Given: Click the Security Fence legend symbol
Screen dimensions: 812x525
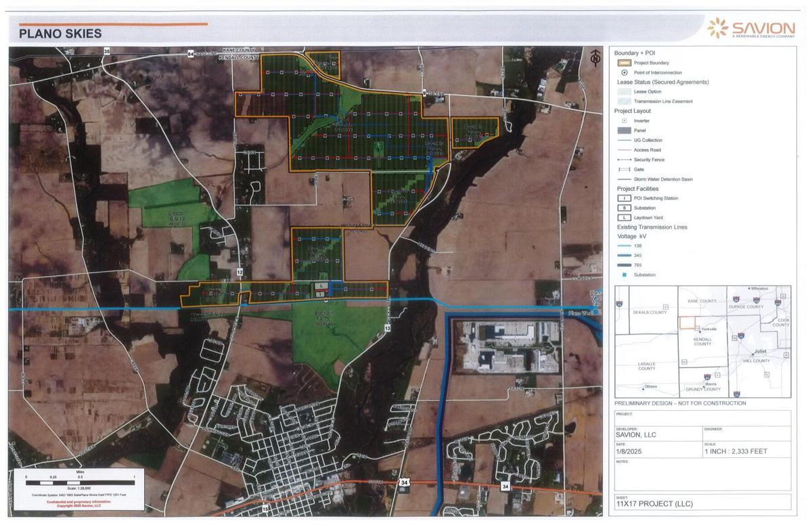Looking at the screenshot, I should pyautogui.click(x=624, y=160).
